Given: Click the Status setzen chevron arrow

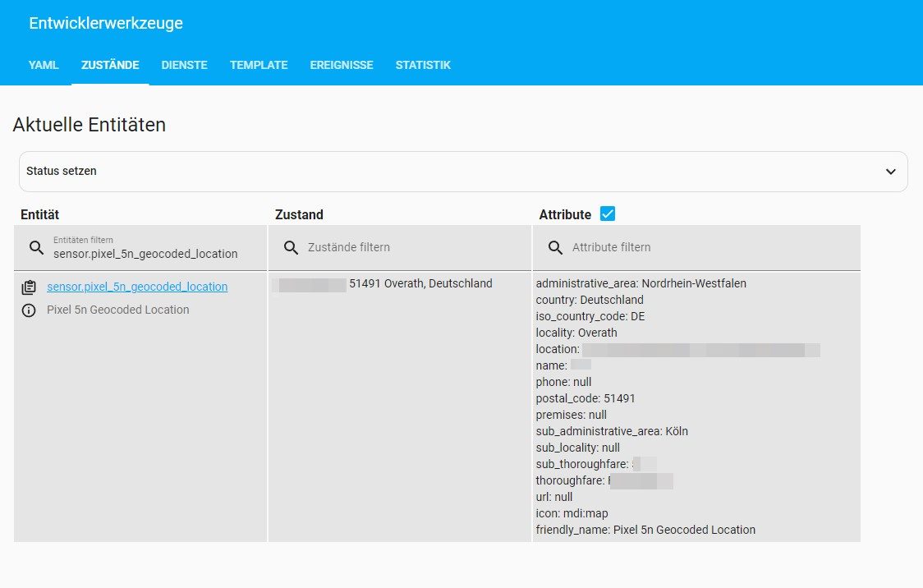Looking at the screenshot, I should coord(891,172).
